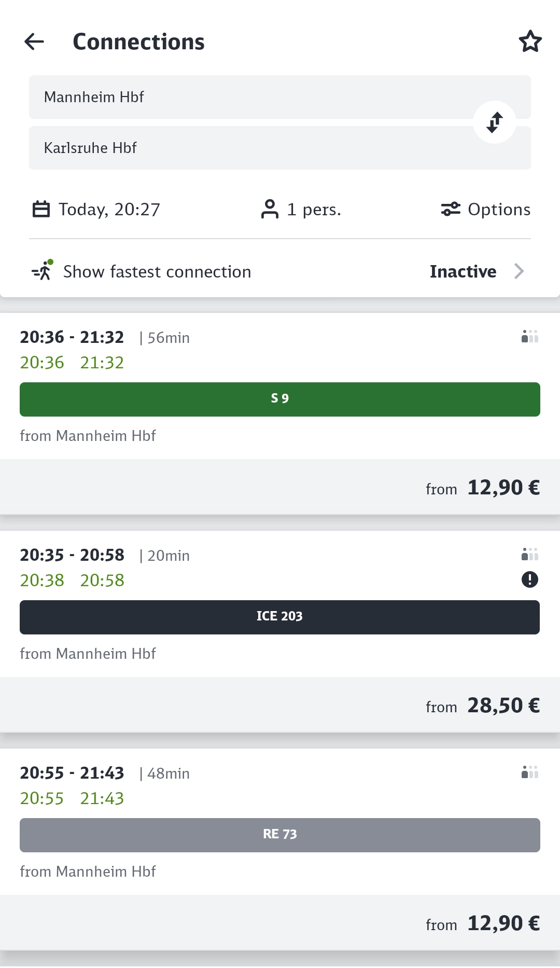Tap the back arrow icon
Image resolution: width=560 pixels, height=968 pixels.
coord(34,42)
